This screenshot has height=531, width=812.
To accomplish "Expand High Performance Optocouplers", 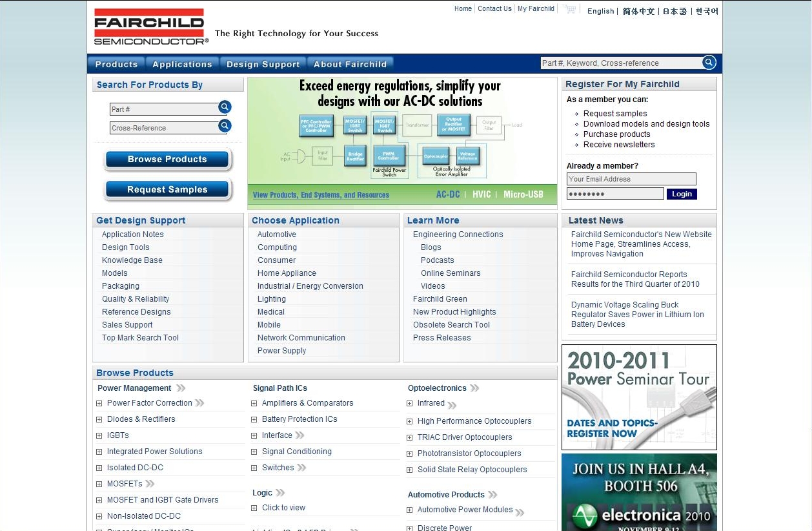I will (x=409, y=421).
